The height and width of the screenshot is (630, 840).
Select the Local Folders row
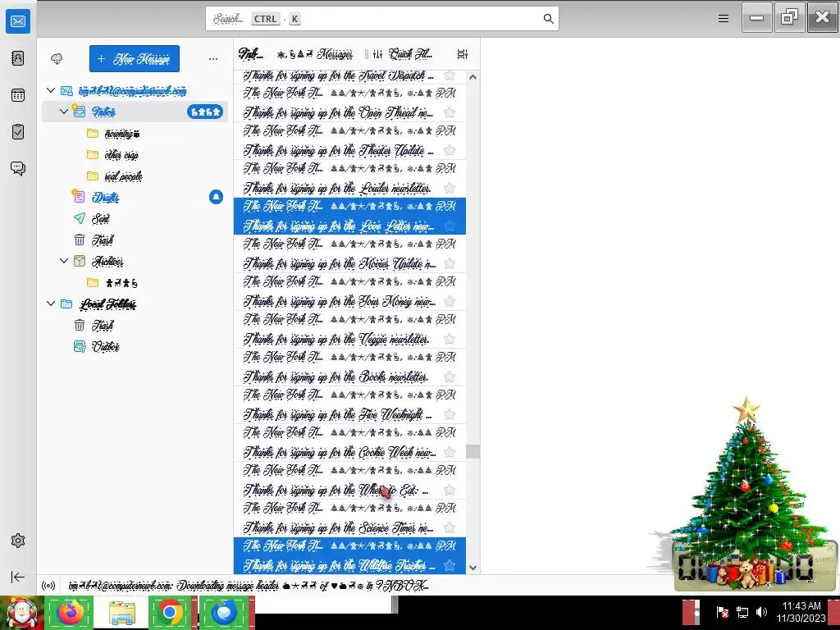coord(135,304)
